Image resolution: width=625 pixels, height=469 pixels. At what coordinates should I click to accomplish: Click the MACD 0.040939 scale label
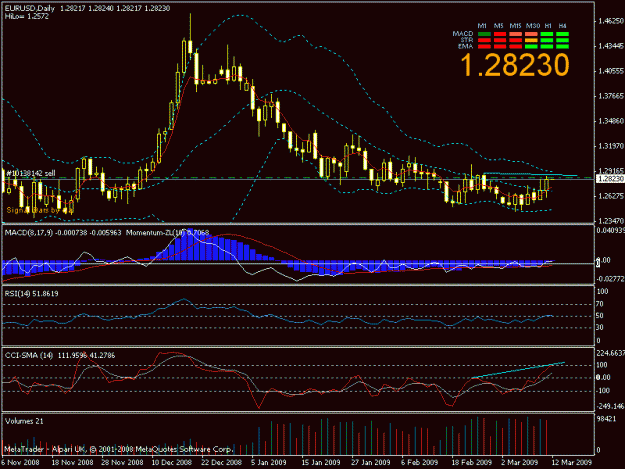click(610, 230)
